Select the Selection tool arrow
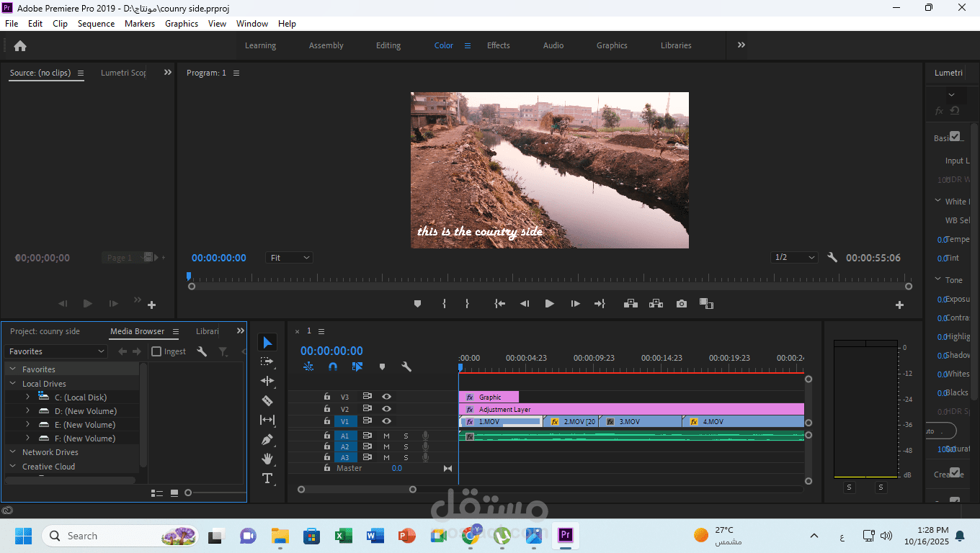 [267, 342]
